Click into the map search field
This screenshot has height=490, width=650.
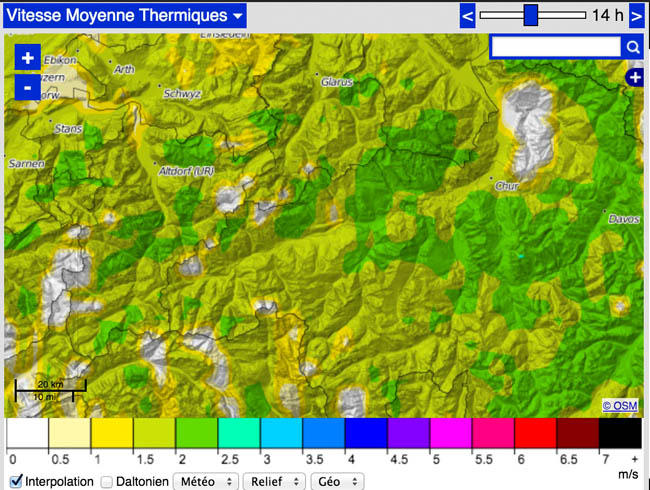[556, 46]
